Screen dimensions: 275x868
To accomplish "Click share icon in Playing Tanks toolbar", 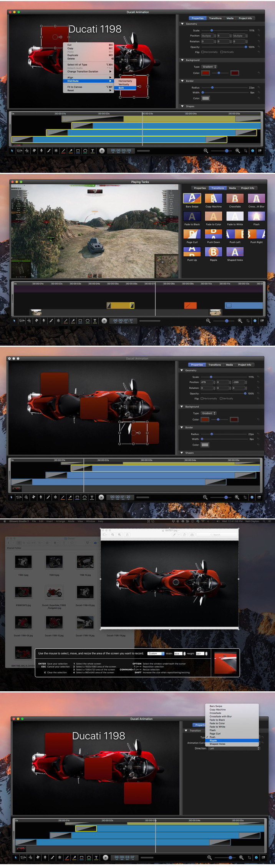I will coord(262,321).
